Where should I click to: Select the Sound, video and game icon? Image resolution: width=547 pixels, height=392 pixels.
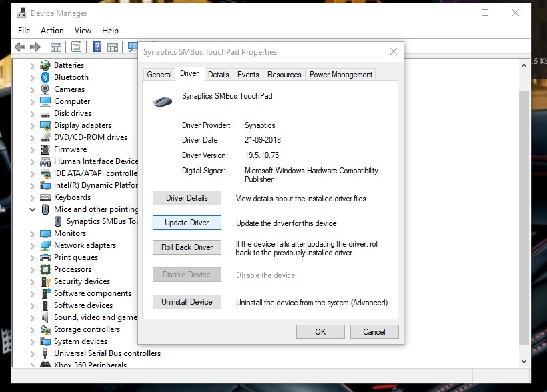(x=45, y=317)
